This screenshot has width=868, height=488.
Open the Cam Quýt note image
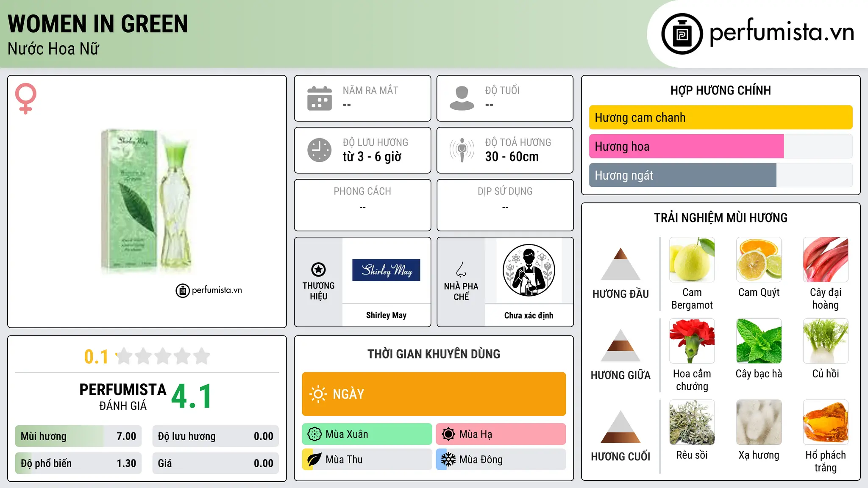click(759, 260)
